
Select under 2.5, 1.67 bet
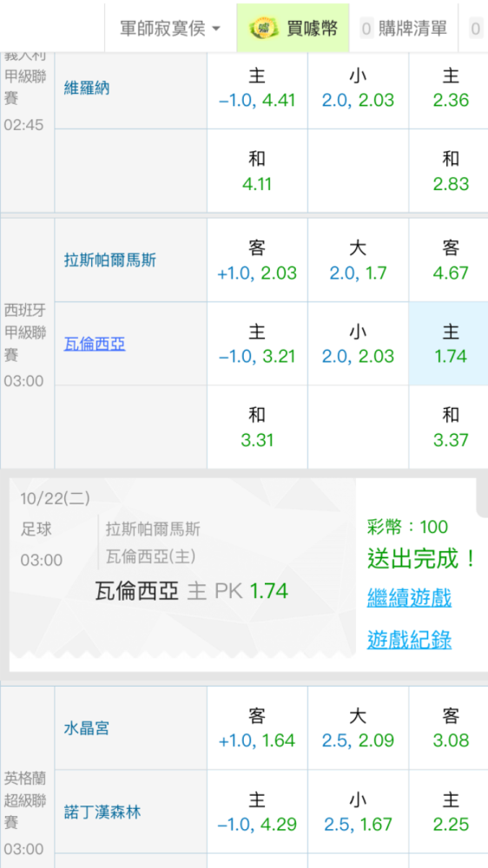[x=358, y=812]
